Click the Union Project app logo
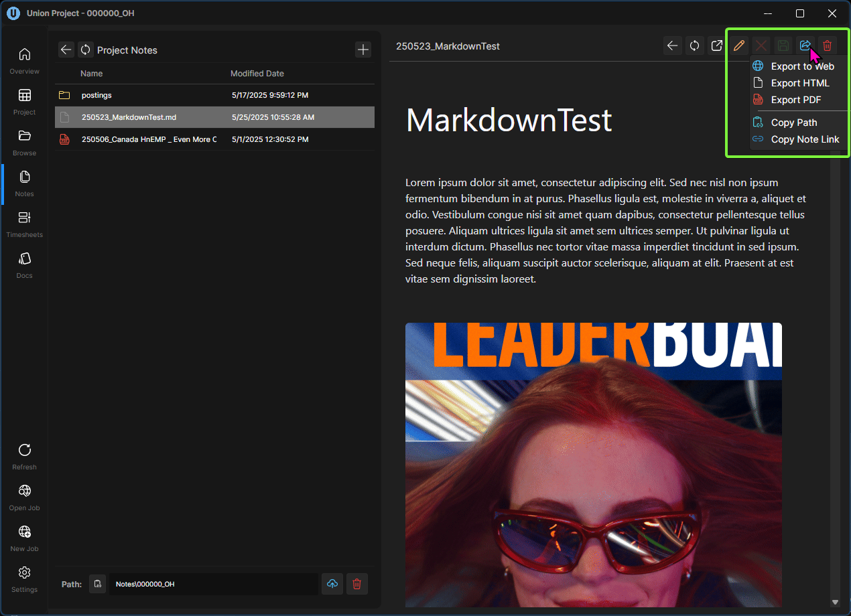Screen dimensions: 851x616 pos(13,13)
